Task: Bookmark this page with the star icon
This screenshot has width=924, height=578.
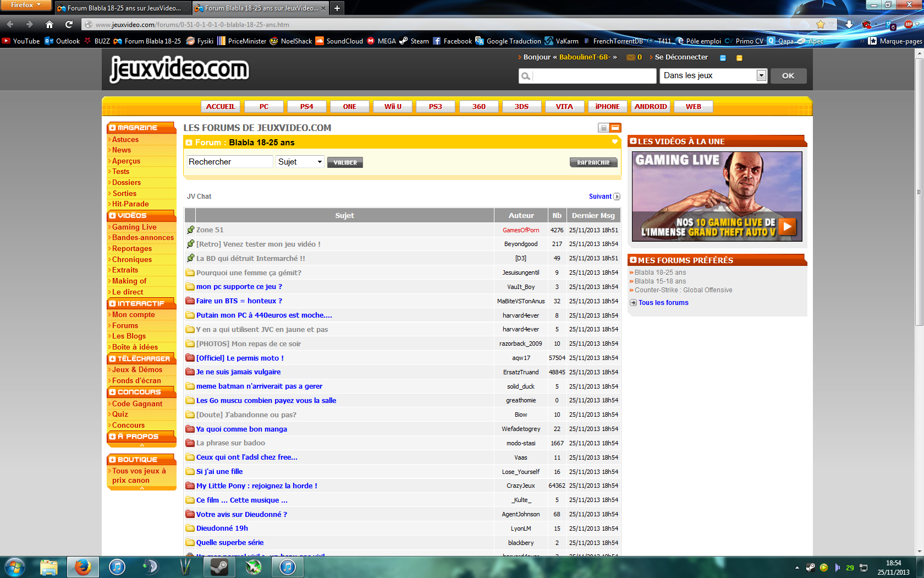Action: tap(821, 24)
